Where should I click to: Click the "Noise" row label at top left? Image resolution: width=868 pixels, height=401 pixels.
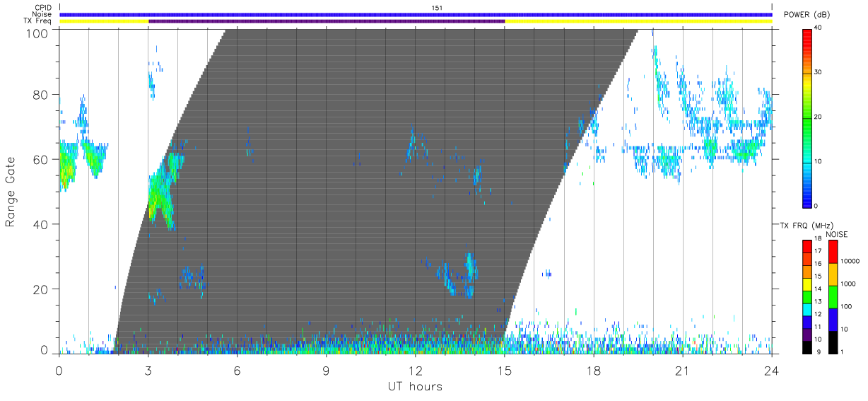[42, 14]
